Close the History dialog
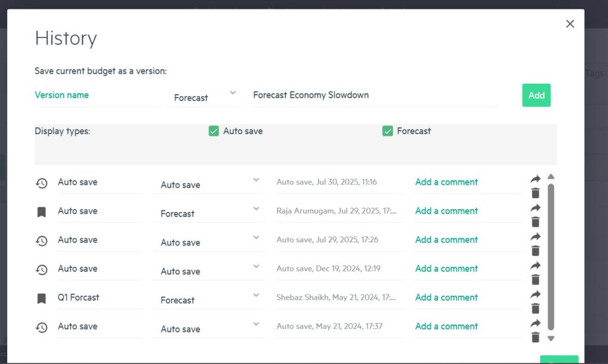Image resolution: width=608 pixels, height=364 pixels. click(570, 24)
